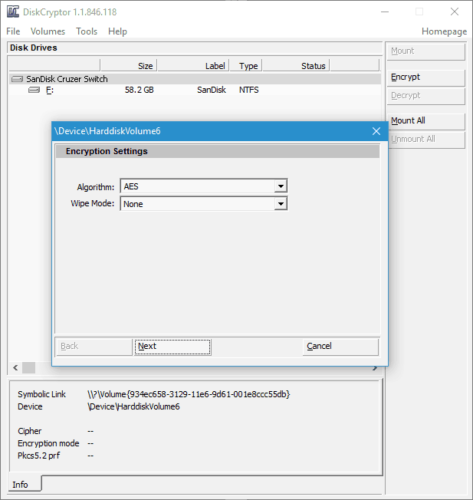This screenshot has height=500, width=473.
Task: Click the Decrypt button
Action: 426,96
